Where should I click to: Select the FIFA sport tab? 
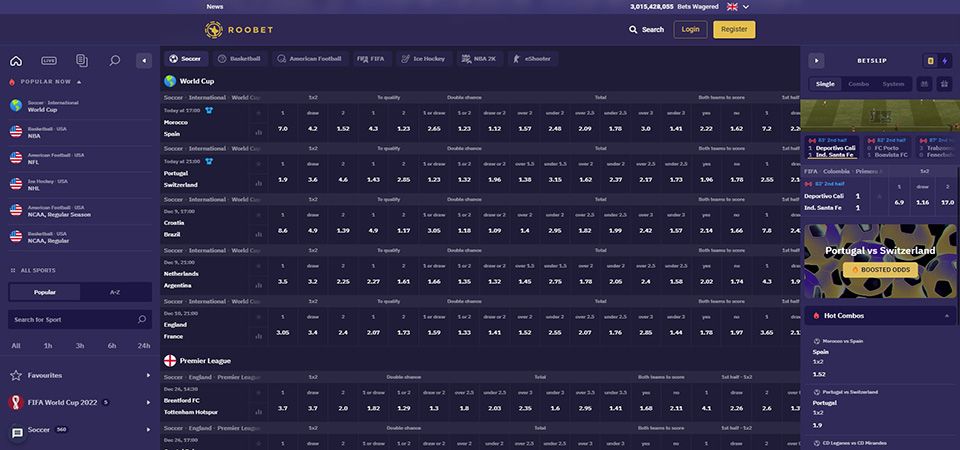coord(372,59)
